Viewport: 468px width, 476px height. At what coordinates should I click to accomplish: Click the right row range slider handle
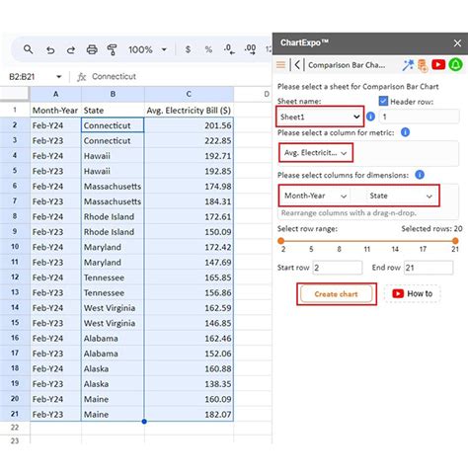(455, 241)
